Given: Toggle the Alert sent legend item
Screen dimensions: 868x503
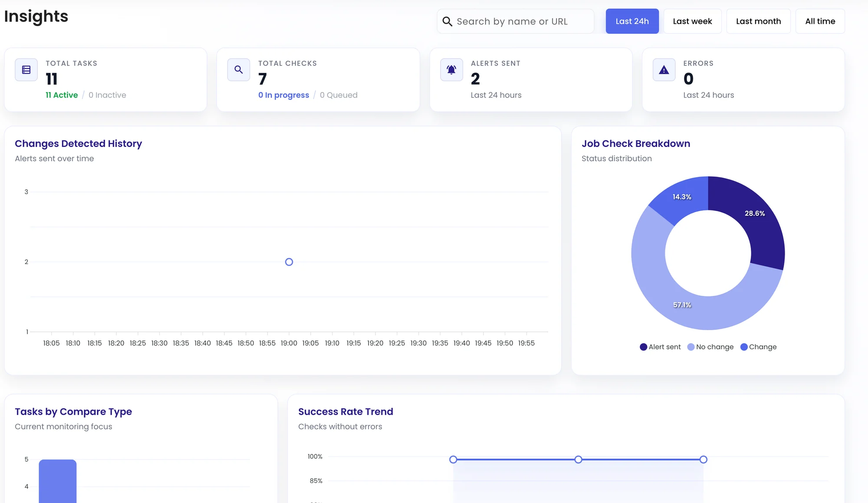Looking at the screenshot, I should click(x=660, y=347).
